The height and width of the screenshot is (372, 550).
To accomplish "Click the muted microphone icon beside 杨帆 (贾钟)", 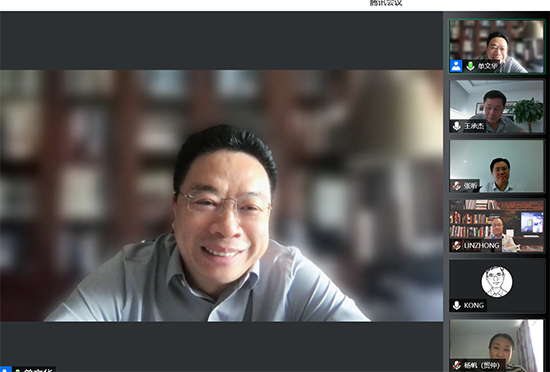I will [456, 365].
